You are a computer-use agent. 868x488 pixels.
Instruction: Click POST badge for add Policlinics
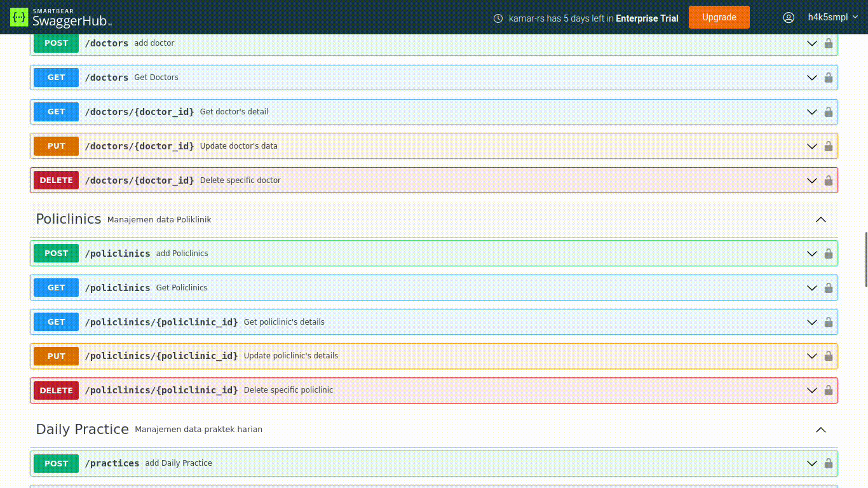click(56, 254)
